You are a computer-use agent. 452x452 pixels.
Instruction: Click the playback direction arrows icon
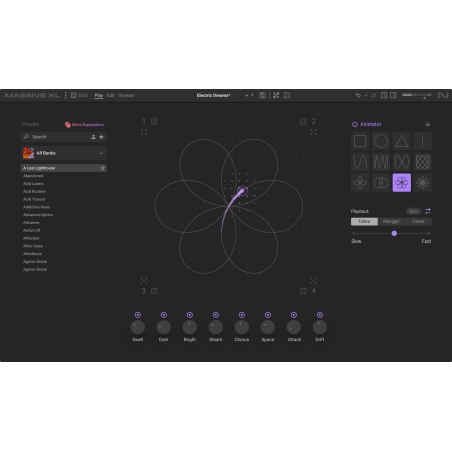coord(428,211)
